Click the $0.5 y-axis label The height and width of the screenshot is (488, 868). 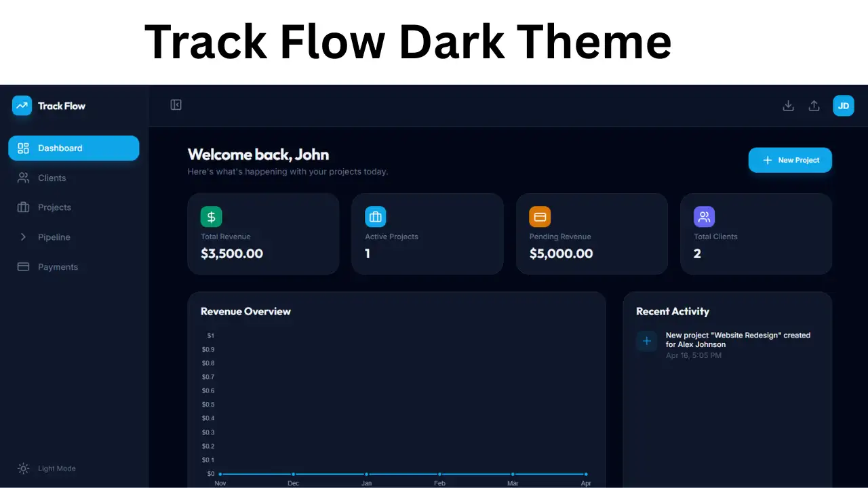coord(208,405)
